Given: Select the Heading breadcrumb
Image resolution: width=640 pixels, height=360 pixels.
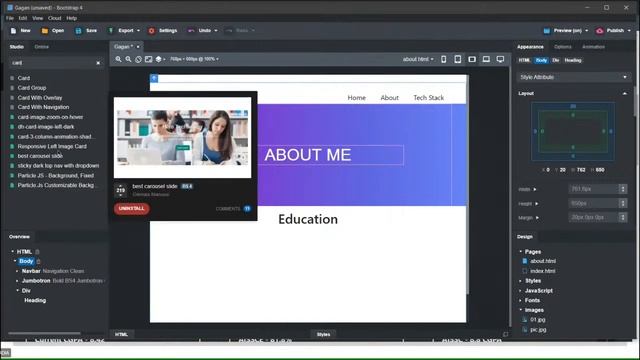Looking at the screenshot, I should click(x=573, y=60).
